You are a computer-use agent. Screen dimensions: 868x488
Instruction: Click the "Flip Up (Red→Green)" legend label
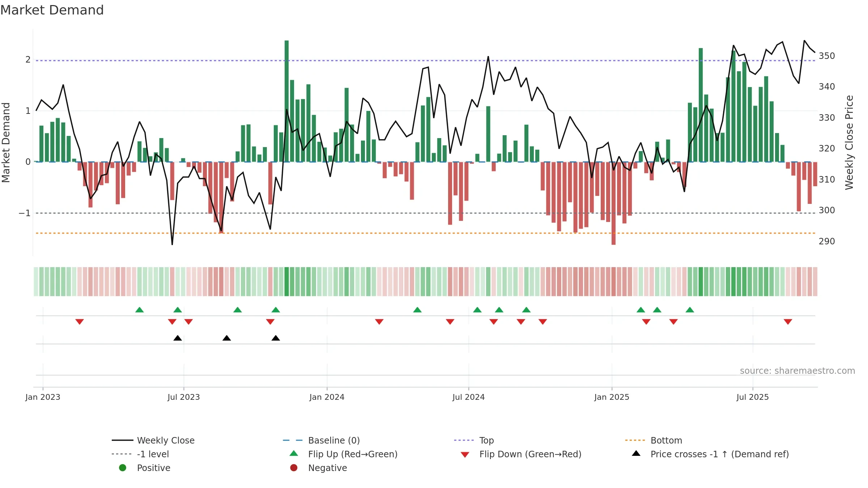(353, 454)
